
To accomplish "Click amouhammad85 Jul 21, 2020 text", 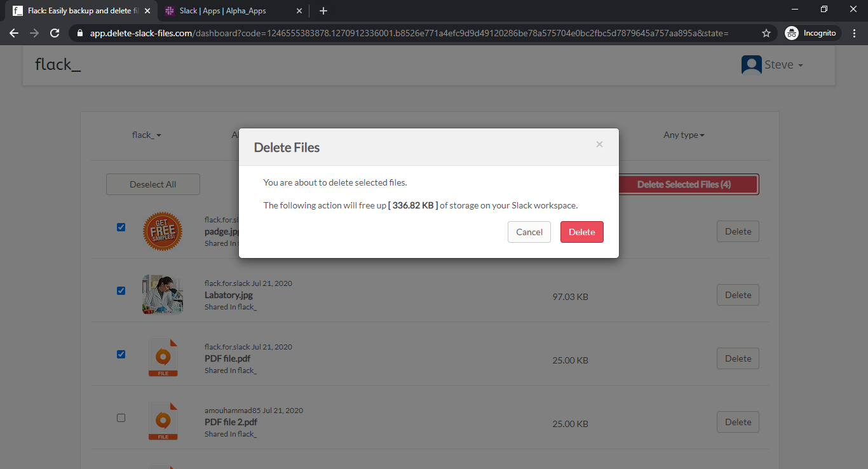I will click(254, 411).
